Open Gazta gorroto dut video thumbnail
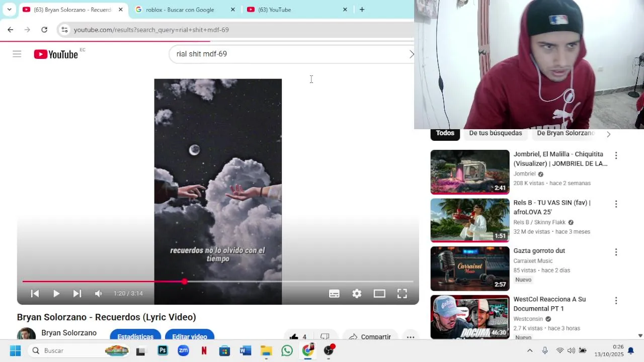Image resolution: width=644 pixels, height=362 pixels. click(470, 268)
